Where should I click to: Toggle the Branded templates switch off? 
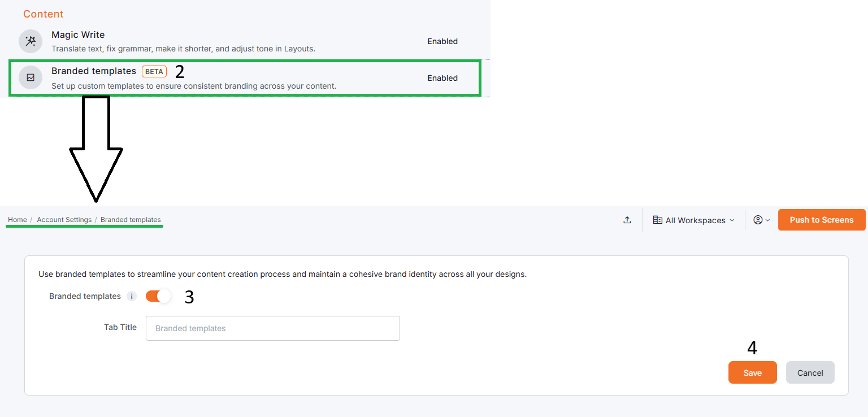[x=158, y=296]
